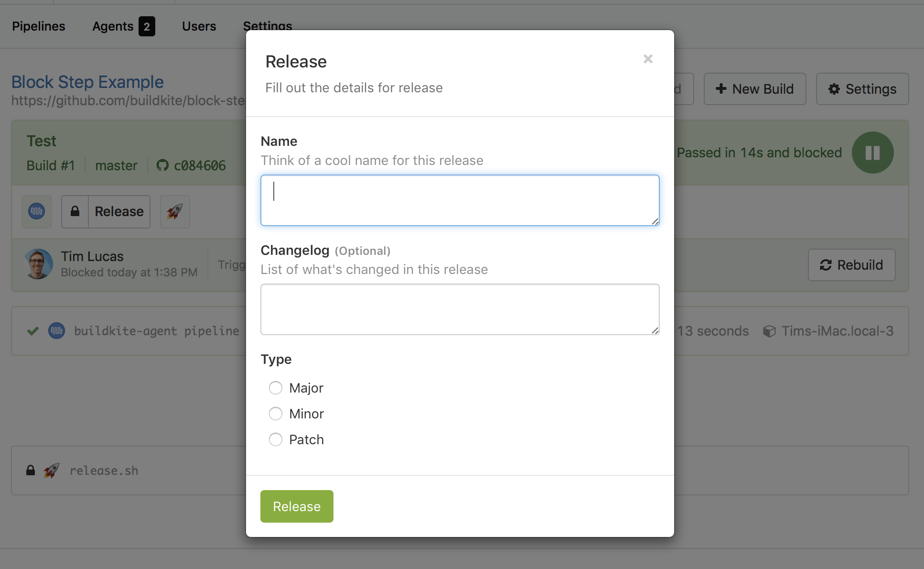Select the Minor release type radio button

(x=275, y=413)
